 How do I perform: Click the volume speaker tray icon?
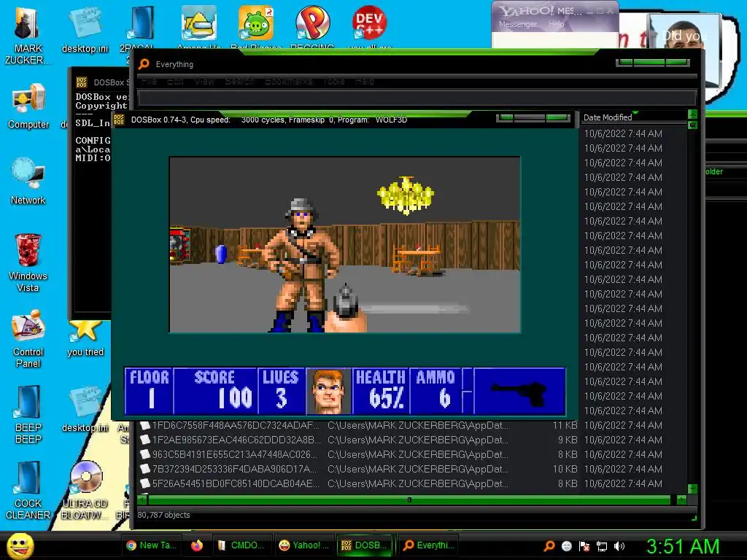pos(619,546)
